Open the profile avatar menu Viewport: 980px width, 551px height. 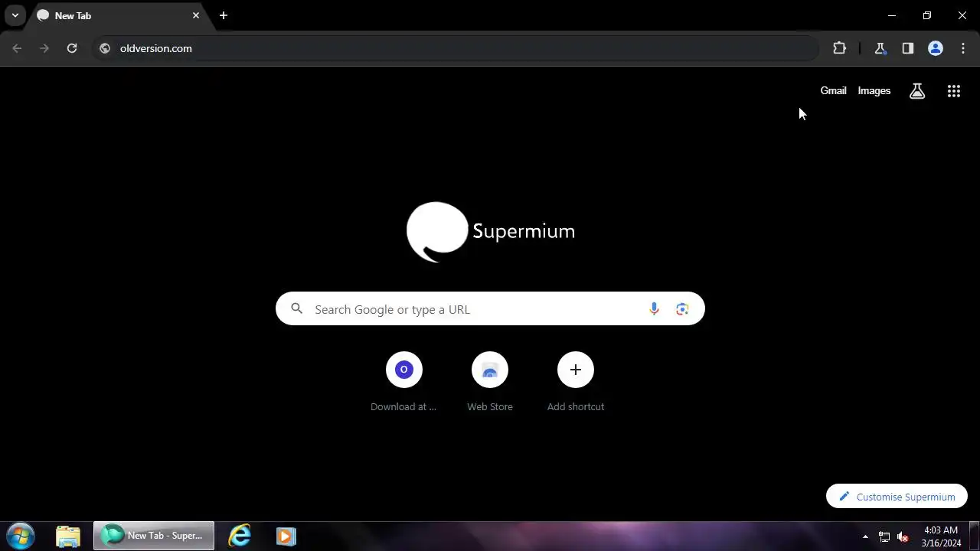(x=936, y=48)
